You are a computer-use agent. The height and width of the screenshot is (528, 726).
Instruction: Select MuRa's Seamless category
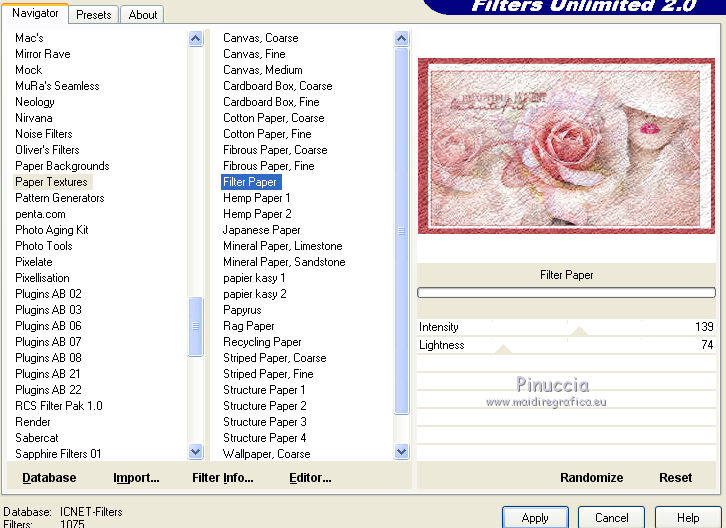click(57, 86)
